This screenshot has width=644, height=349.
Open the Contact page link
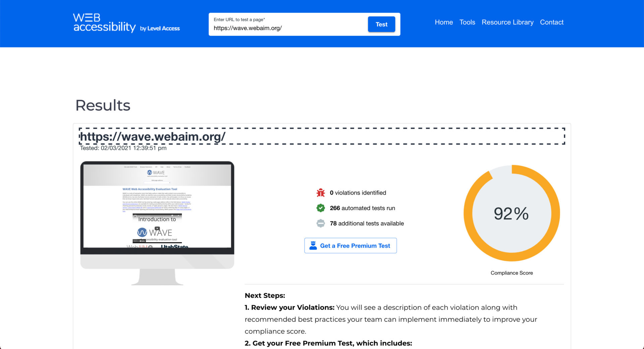tap(551, 22)
